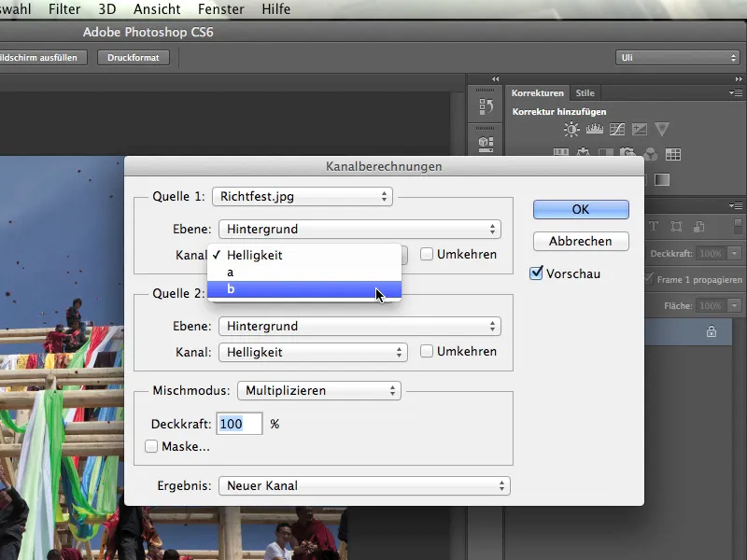The height and width of the screenshot is (560, 747).
Task: Click the layer Deckkraft 100% field
Action: [x=712, y=253]
